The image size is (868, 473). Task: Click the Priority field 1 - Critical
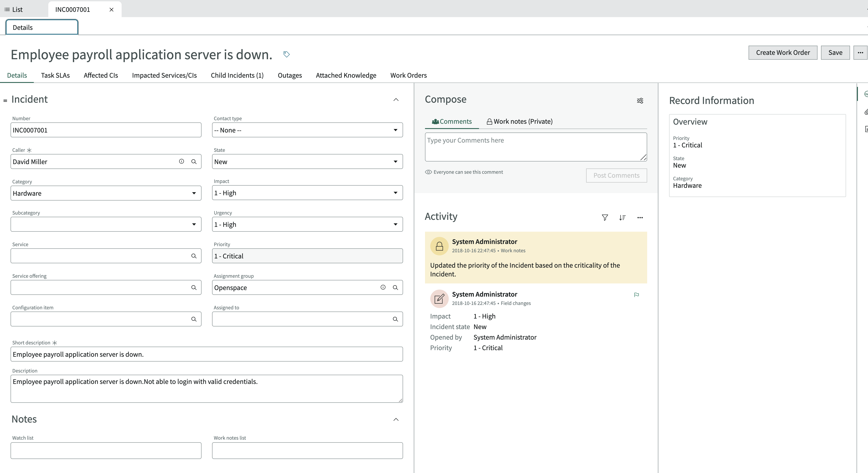(307, 256)
